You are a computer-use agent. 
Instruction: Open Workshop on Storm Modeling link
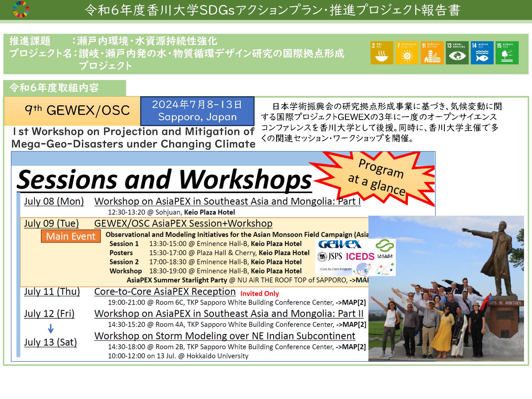[225, 336]
